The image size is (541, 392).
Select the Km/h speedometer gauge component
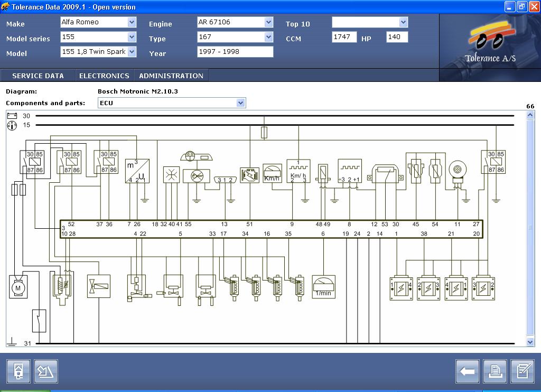click(272, 173)
